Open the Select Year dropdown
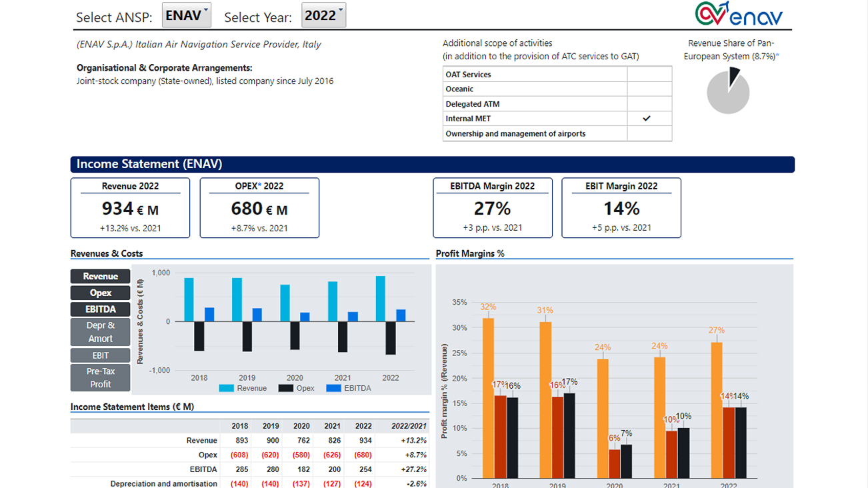This screenshot has height=488, width=868. [323, 16]
